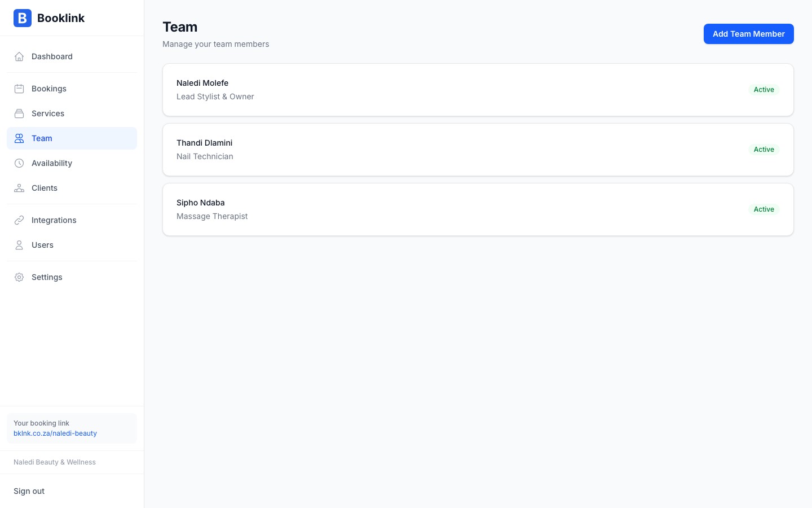This screenshot has height=508, width=812.
Task: Click Sign out at the bottom
Action: point(29,491)
